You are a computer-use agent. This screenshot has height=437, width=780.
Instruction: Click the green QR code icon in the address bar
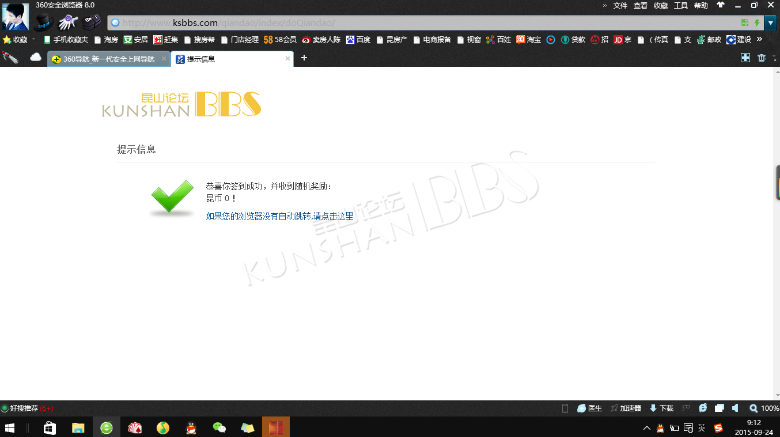click(x=745, y=23)
